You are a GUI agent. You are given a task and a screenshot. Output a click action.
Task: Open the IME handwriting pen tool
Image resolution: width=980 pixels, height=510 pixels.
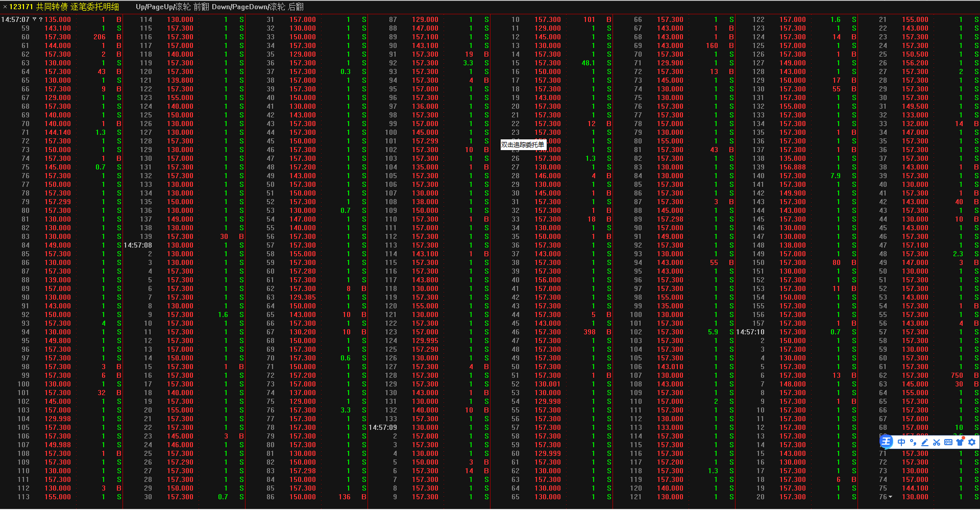(924, 442)
